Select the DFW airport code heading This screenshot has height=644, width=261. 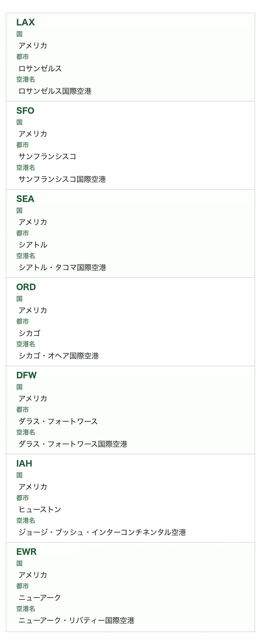coord(27,375)
